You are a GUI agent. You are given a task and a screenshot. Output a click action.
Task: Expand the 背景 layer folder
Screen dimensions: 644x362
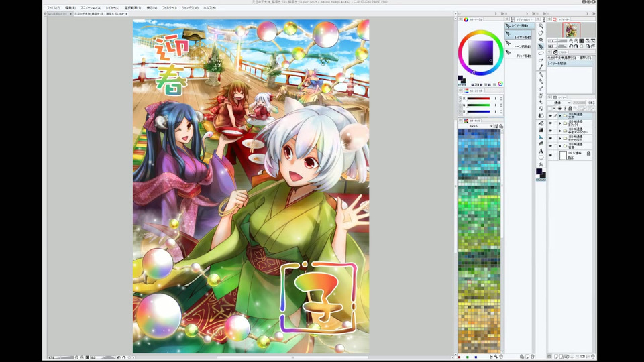pos(560,146)
